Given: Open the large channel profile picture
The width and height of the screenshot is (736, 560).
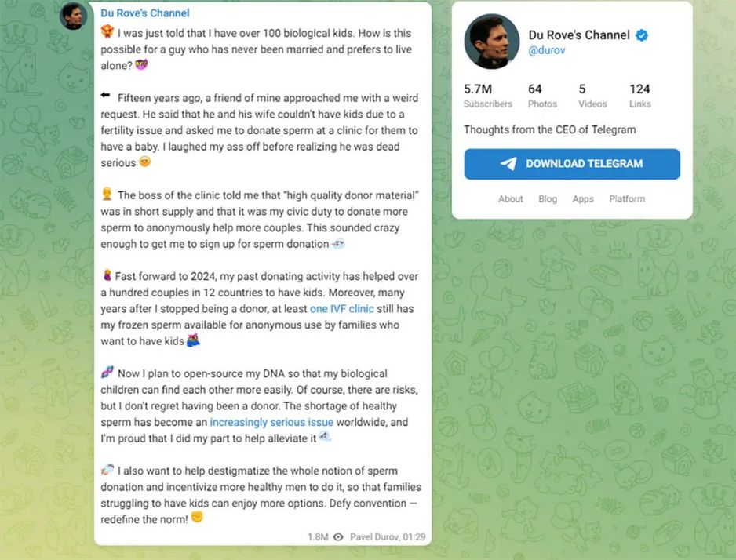Looking at the screenshot, I should point(491,42).
